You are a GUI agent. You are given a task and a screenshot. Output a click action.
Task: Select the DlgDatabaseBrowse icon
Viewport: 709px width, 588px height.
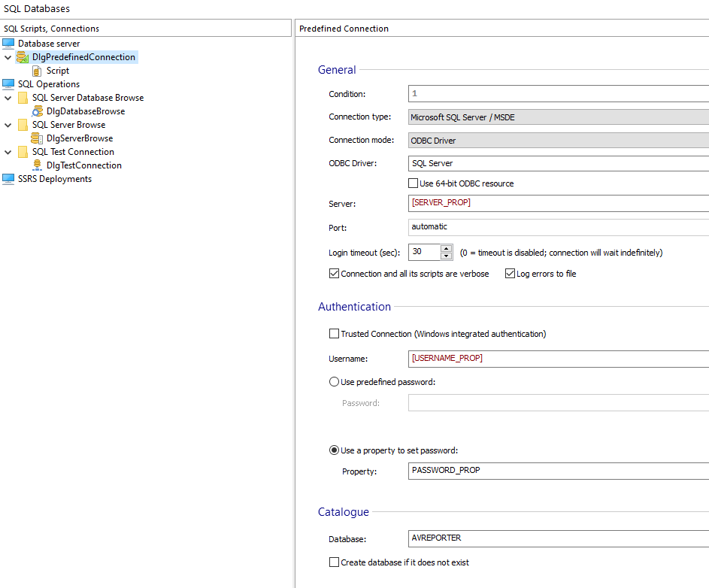click(x=37, y=111)
